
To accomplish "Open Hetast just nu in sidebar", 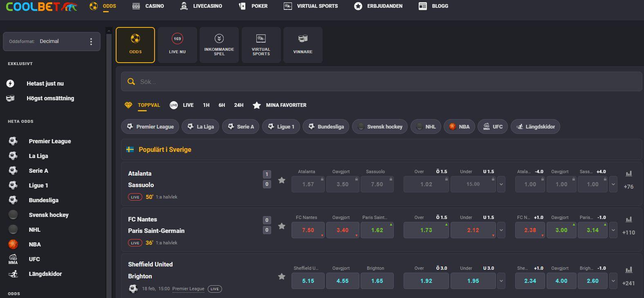I will 45,84.
